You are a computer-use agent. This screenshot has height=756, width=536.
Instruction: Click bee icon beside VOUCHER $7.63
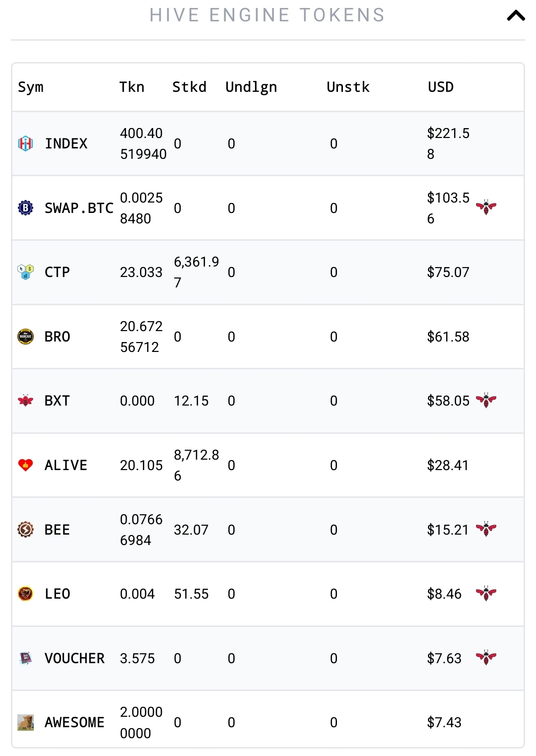[486, 658]
